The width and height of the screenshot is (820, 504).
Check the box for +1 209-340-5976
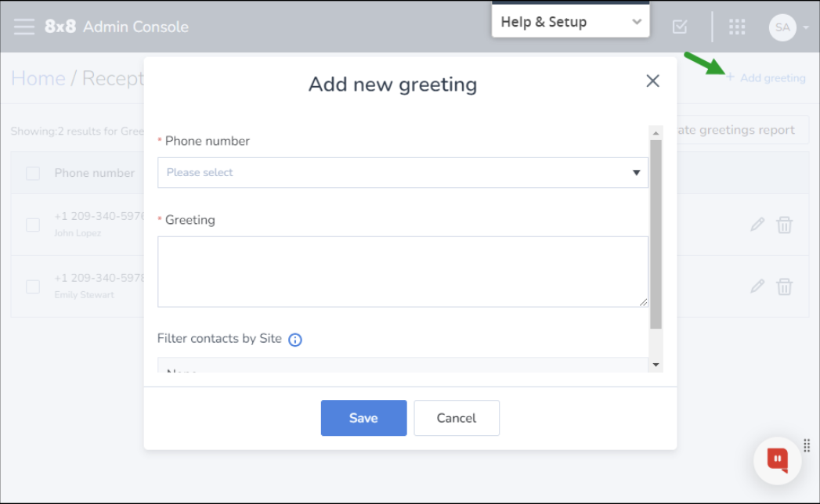pyautogui.click(x=33, y=225)
